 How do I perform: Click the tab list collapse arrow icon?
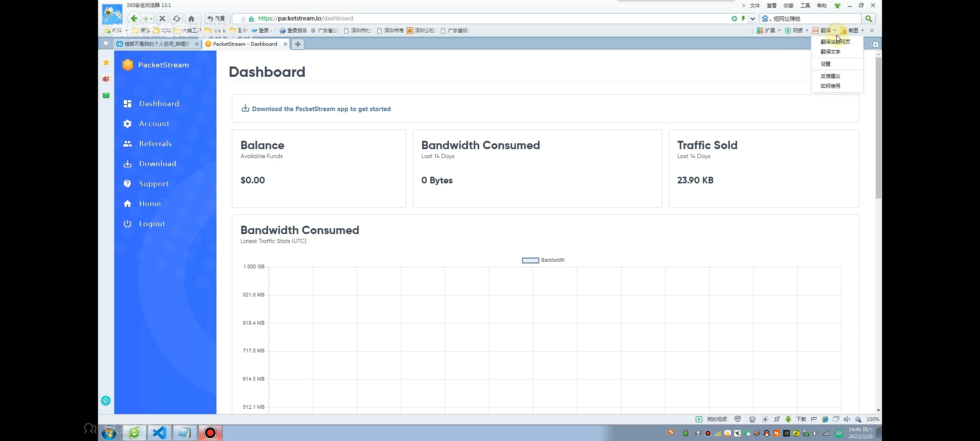(106, 43)
